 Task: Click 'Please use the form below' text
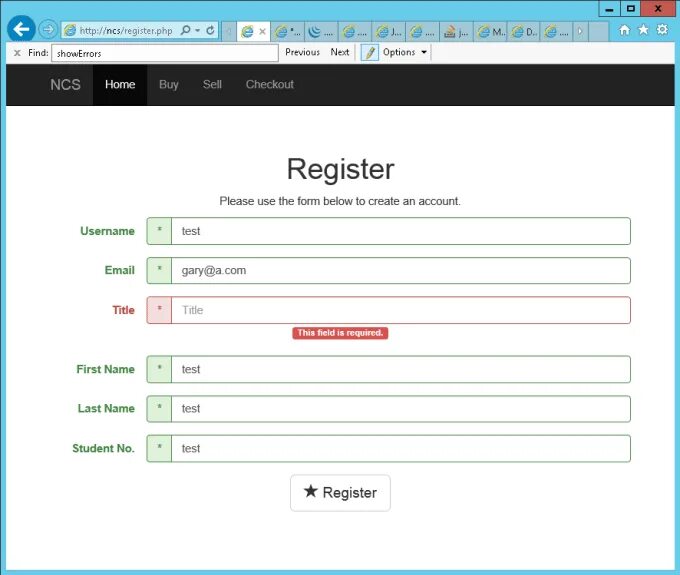[340, 201]
